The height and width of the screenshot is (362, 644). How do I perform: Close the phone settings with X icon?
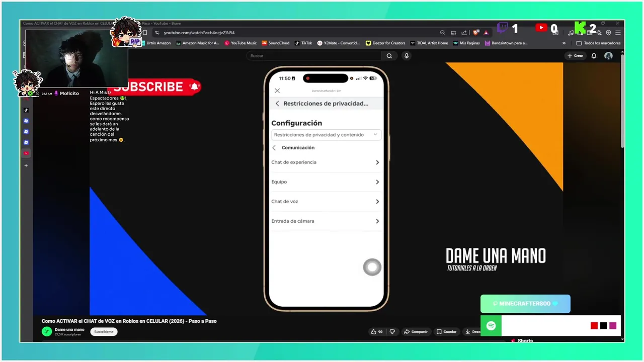point(277,90)
